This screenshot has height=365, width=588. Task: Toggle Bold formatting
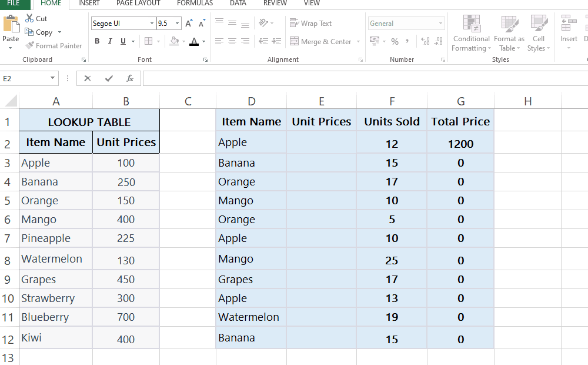pyautogui.click(x=97, y=41)
